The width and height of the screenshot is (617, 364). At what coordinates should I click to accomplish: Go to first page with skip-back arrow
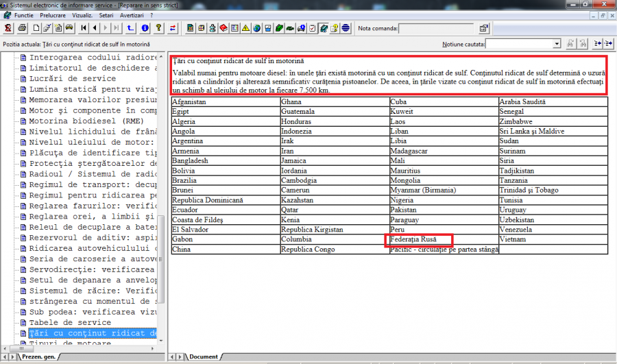84,28
